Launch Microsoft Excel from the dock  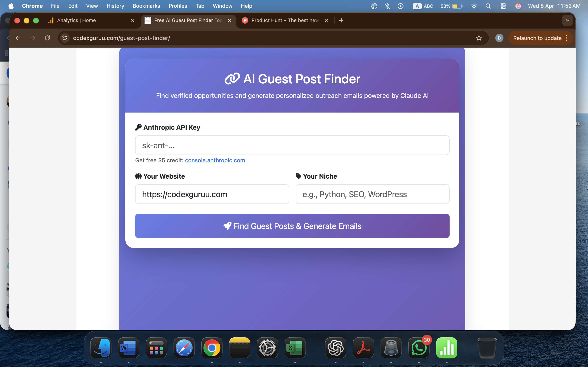coord(295,348)
